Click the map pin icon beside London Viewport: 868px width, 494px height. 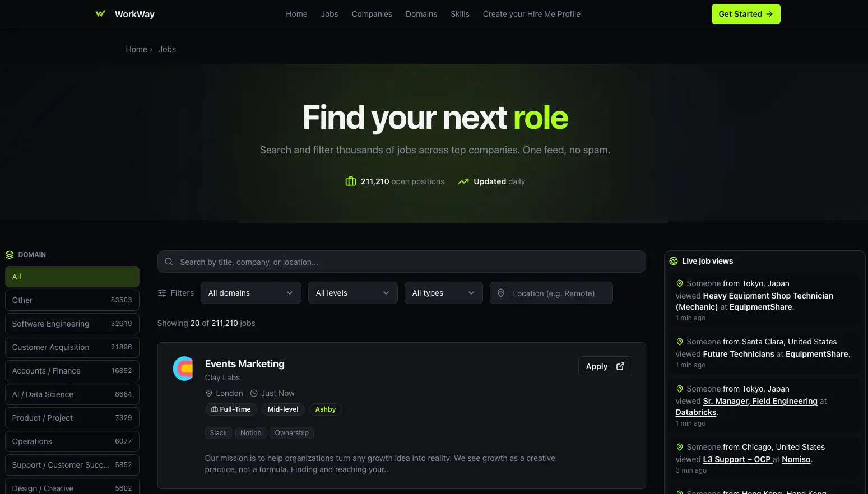pyautogui.click(x=209, y=393)
